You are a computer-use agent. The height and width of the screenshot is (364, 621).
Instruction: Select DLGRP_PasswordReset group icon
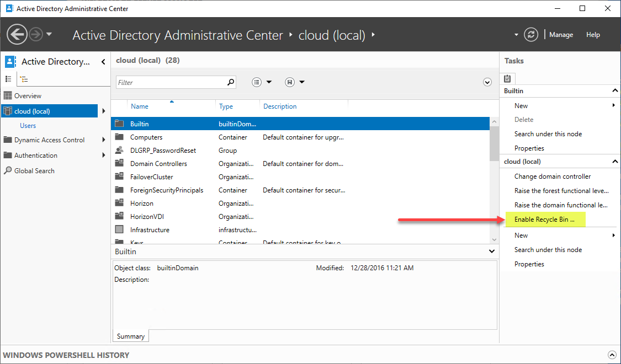119,151
